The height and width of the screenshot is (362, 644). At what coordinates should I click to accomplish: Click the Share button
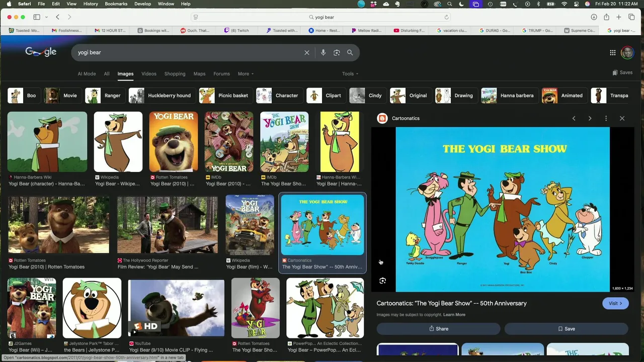click(x=438, y=329)
